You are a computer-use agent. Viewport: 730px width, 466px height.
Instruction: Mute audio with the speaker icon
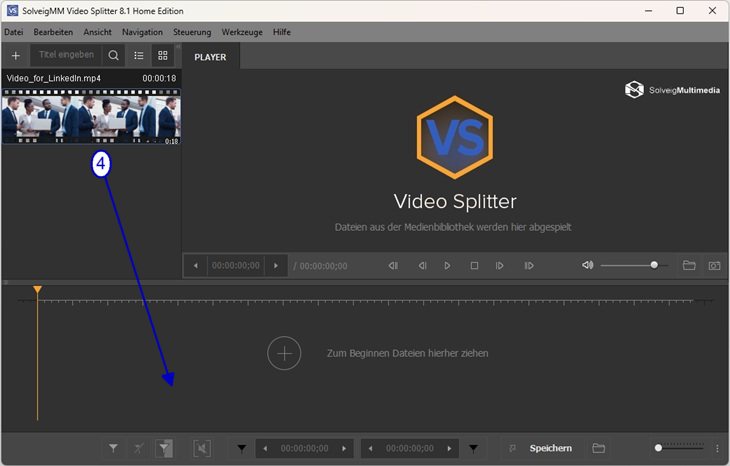coord(588,265)
